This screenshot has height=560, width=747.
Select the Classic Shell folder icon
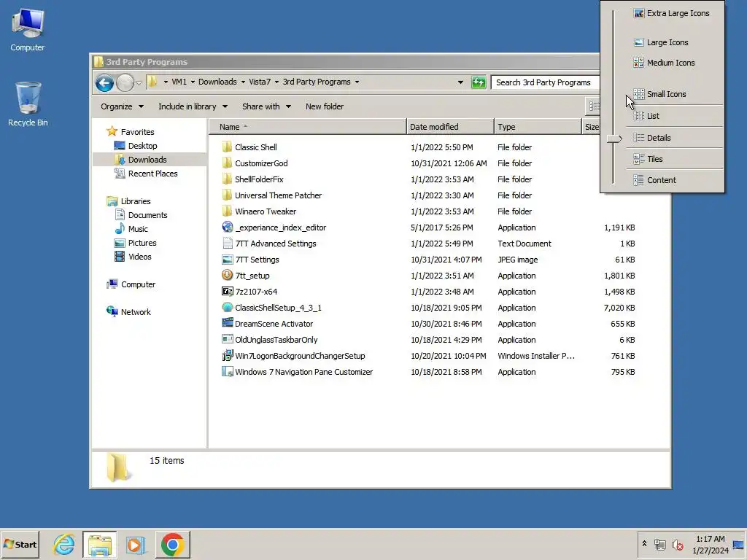(x=228, y=147)
